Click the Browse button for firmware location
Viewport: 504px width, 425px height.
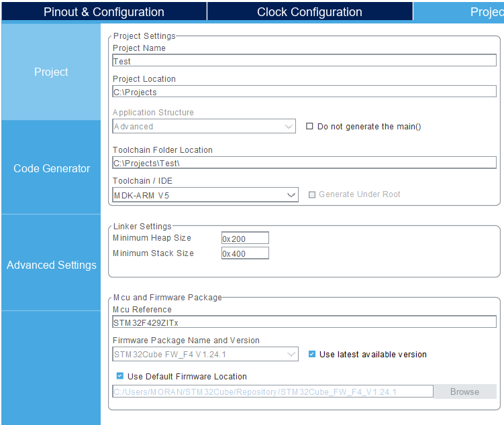pyautogui.click(x=464, y=391)
